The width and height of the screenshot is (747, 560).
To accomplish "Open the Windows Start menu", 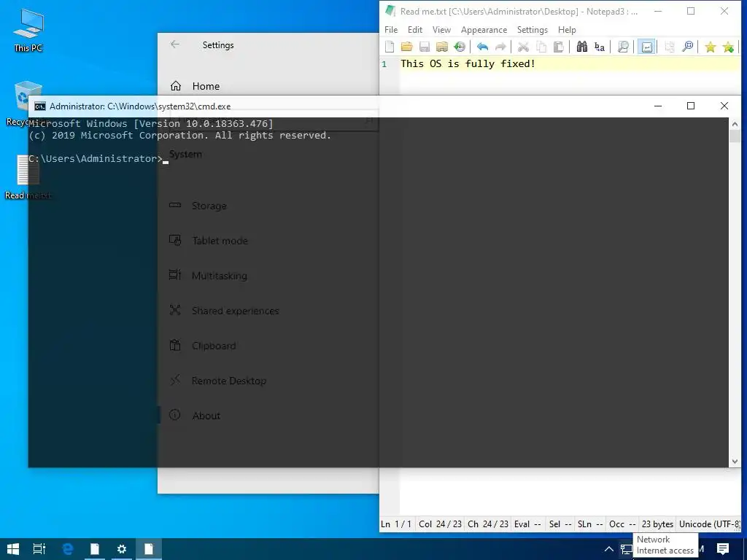I will (13, 549).
